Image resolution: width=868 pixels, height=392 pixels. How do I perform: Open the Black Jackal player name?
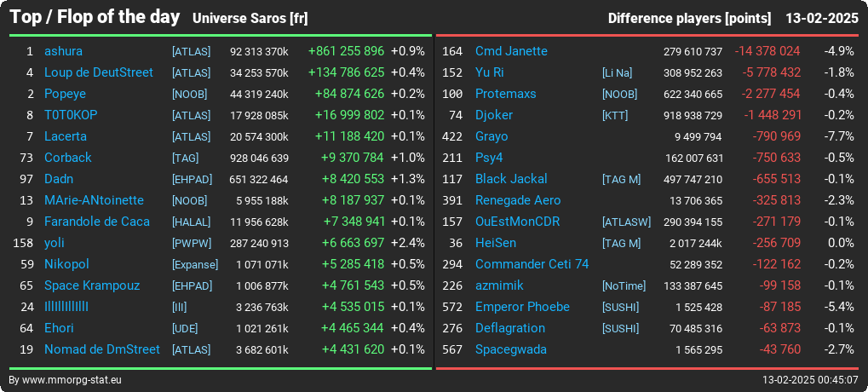[x=511, y=179]
